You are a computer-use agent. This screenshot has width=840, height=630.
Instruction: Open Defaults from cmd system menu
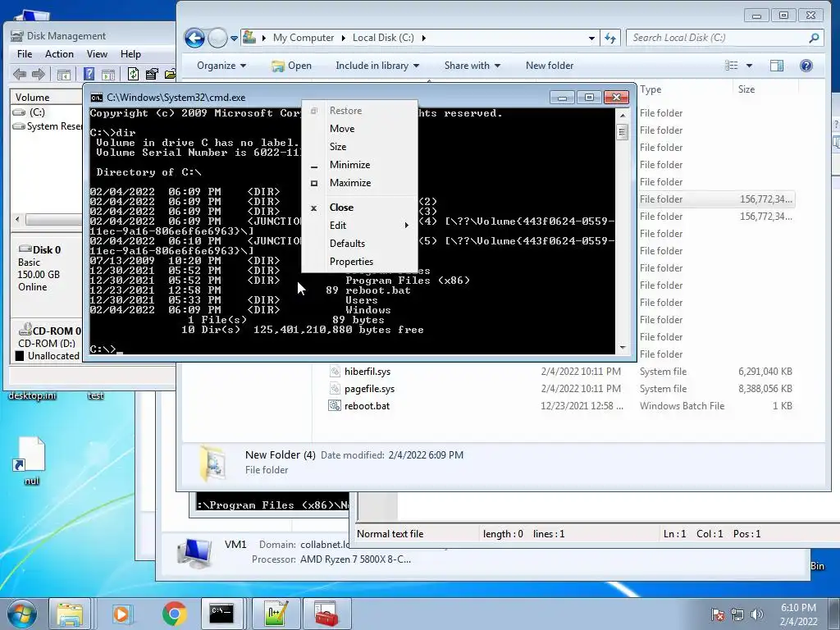click(359, 243)
